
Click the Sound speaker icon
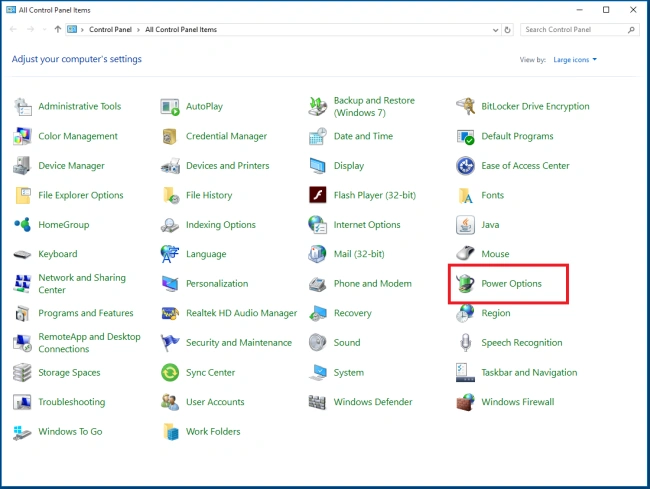pyautogui.click(x=318, y=342)
